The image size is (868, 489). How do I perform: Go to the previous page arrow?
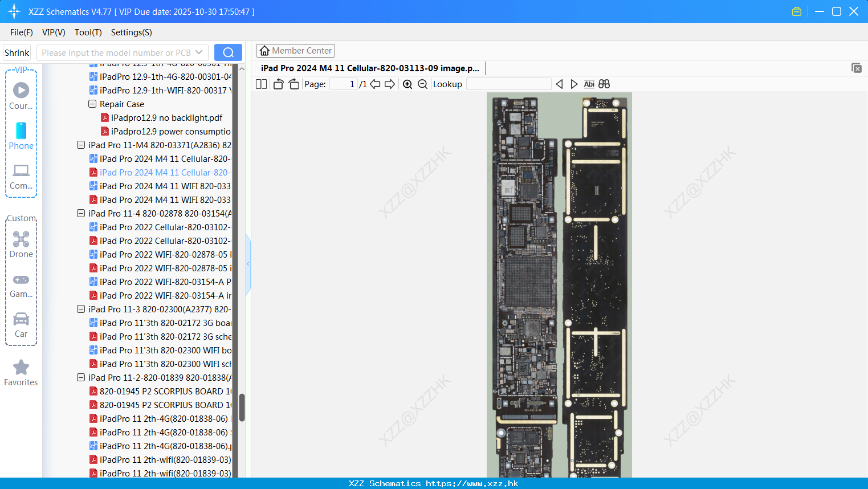click(x=375, y=84)
